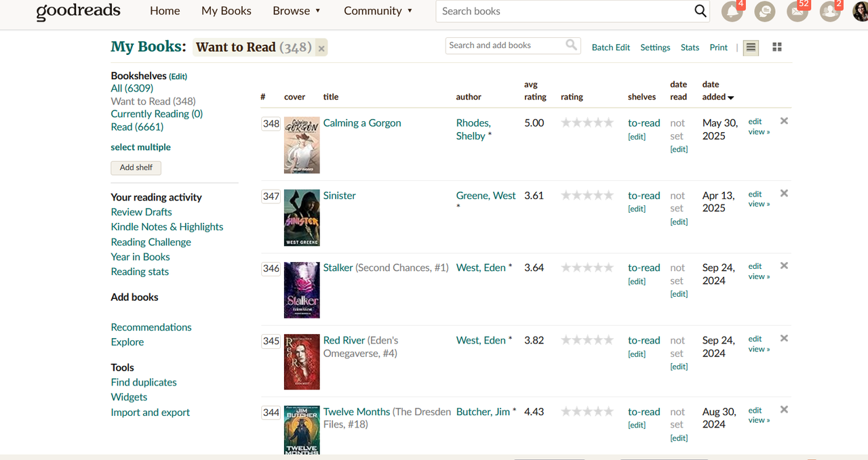
Task: Go to the Home nav item
Action: tap(165, 11)
